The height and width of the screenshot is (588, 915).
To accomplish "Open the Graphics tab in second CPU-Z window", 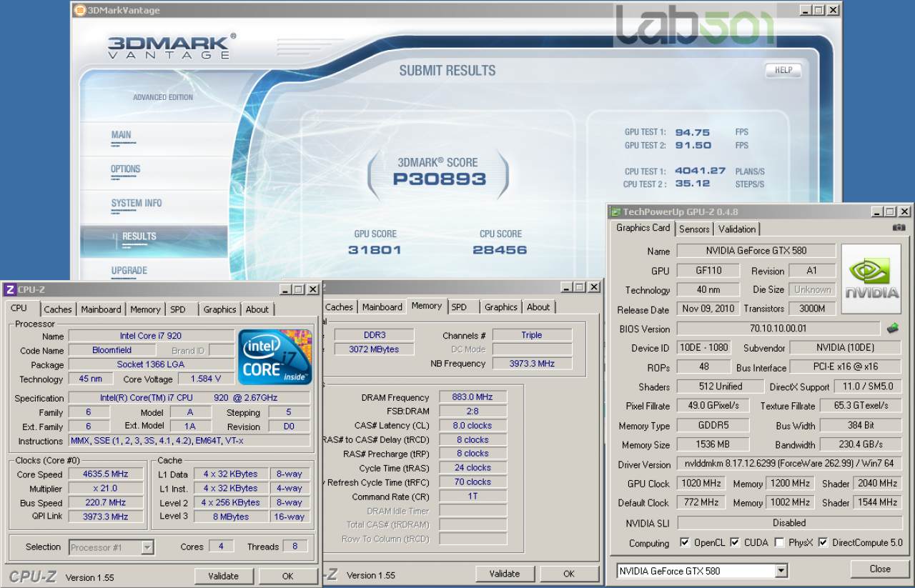I will [x=501, y=307].
